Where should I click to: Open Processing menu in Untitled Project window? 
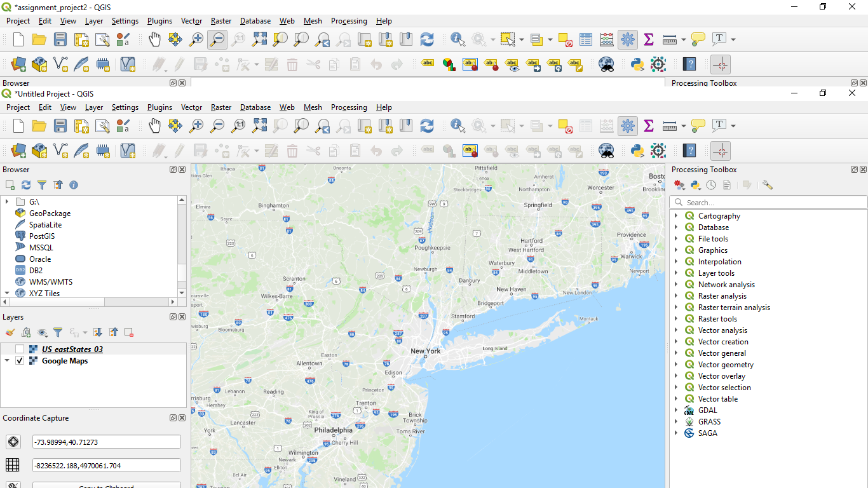coord(349,107)
